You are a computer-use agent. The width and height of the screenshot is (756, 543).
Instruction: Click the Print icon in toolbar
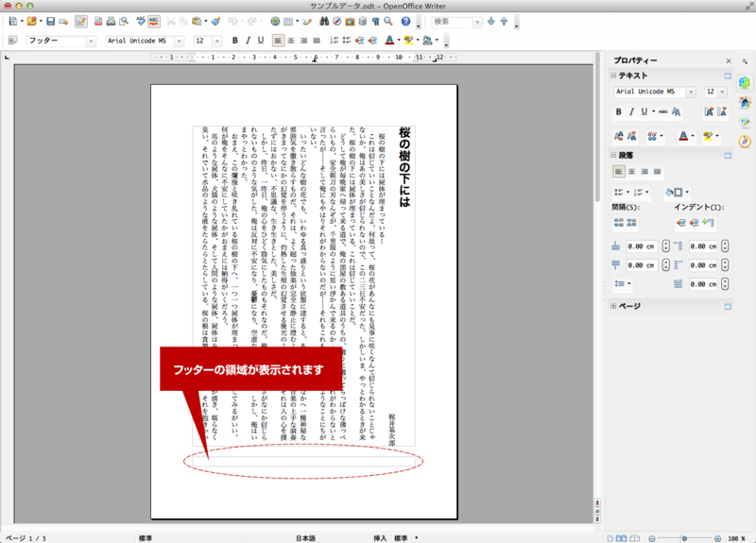(111, 21)
